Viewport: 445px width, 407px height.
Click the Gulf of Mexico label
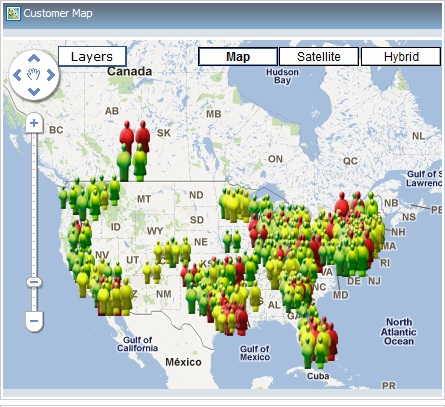click(x=255, y=353)
